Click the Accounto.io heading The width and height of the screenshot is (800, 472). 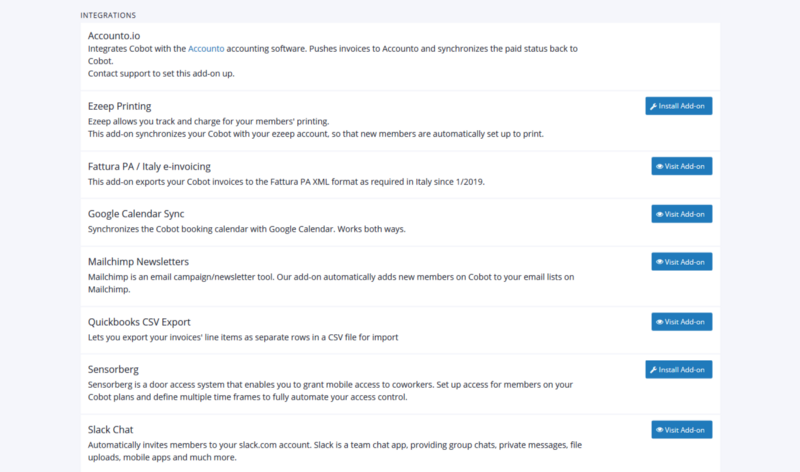pyautogui.click(x=114, y=36)
